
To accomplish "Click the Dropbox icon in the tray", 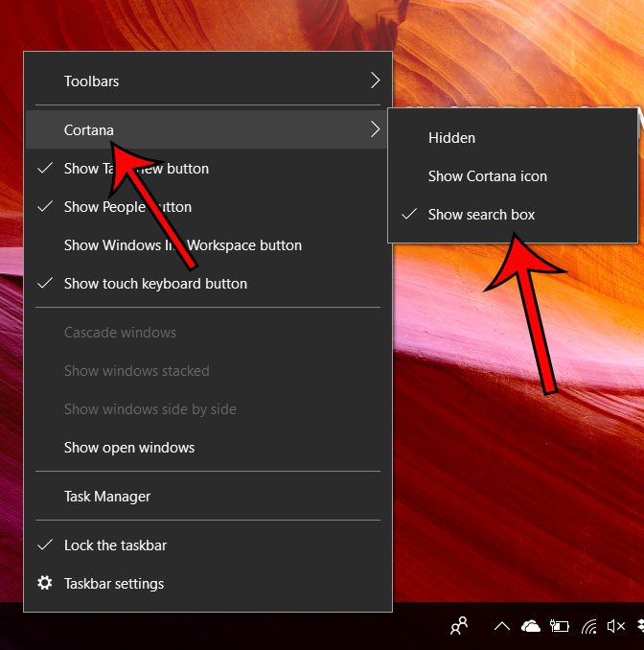I will [x=638, y=627].
